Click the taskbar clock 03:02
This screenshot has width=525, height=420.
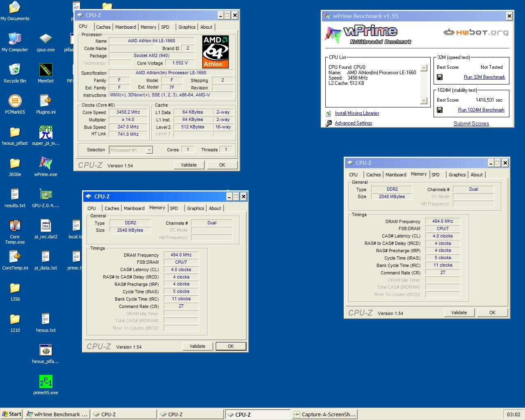pos(514,414)
